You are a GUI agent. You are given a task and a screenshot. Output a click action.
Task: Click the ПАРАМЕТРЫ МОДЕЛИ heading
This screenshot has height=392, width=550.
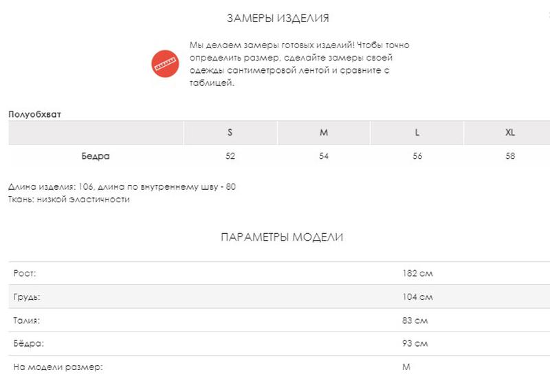pyautogui.click(x=282, y=237)
